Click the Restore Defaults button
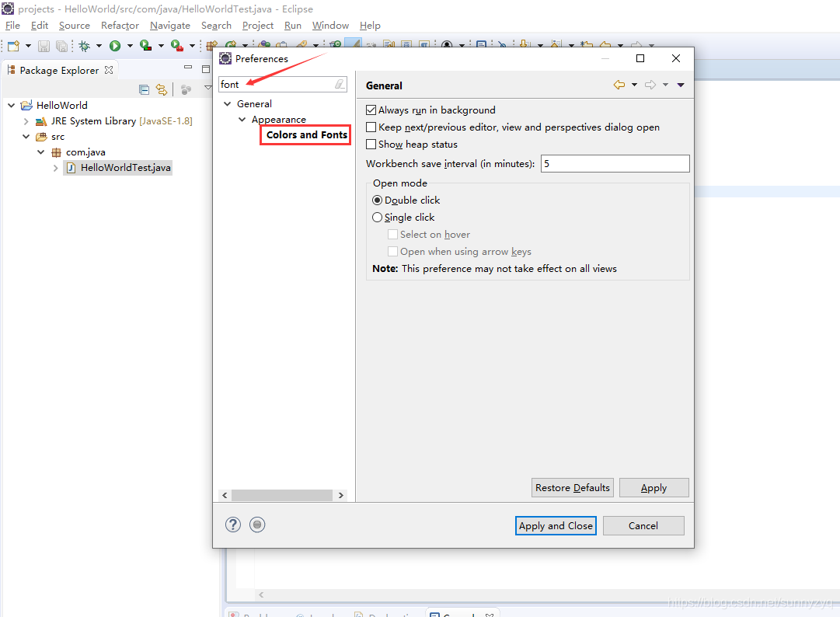This screenshot has height=617, width=840. (573, 488)
